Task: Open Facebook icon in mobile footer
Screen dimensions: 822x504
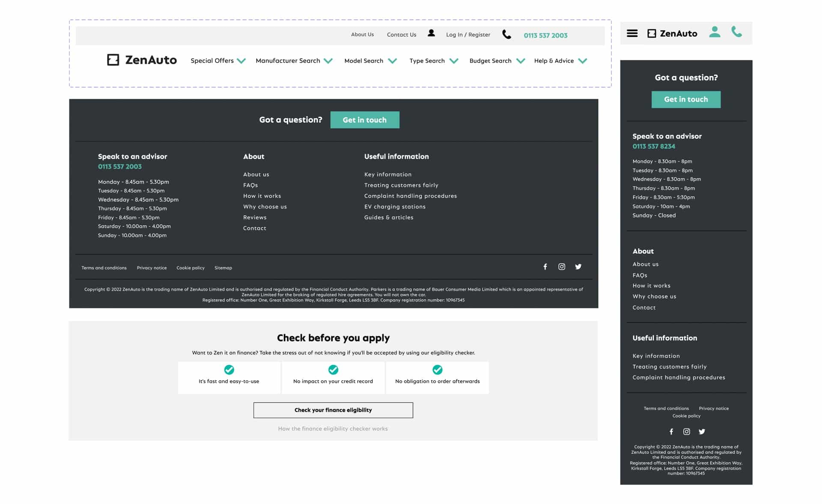Action: [671, 432]
